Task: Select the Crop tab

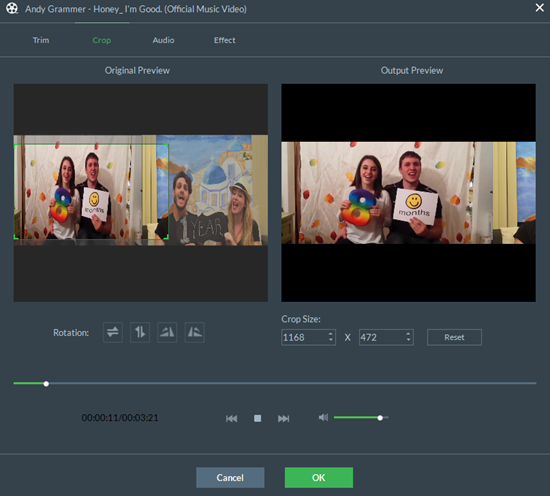Action: pyautogui.click(x=102, y=40)
